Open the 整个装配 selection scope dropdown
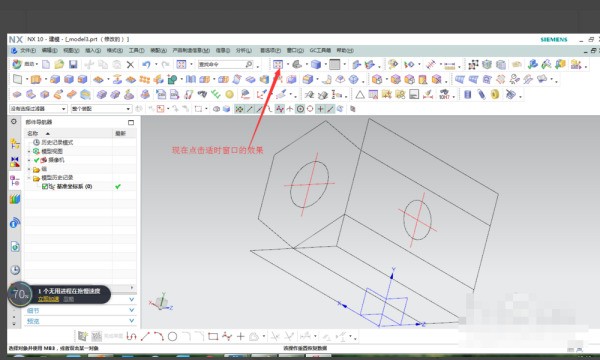This screenshot has width=600, height=360. point(101,109)
